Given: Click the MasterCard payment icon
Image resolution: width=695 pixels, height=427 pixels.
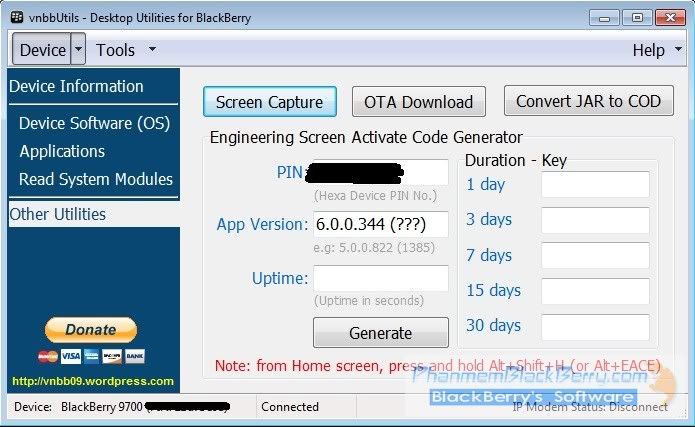Looking at the screenshot, I should tap(48, 356).
